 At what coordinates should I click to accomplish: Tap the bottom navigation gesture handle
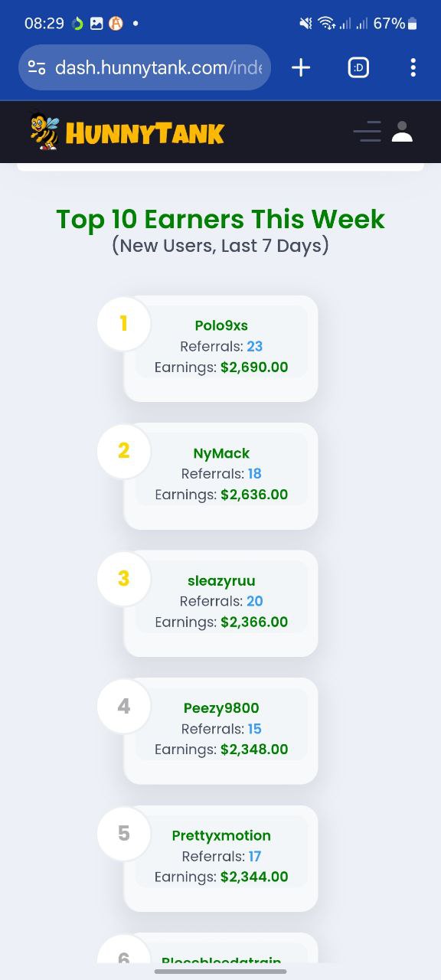point(220,972)
